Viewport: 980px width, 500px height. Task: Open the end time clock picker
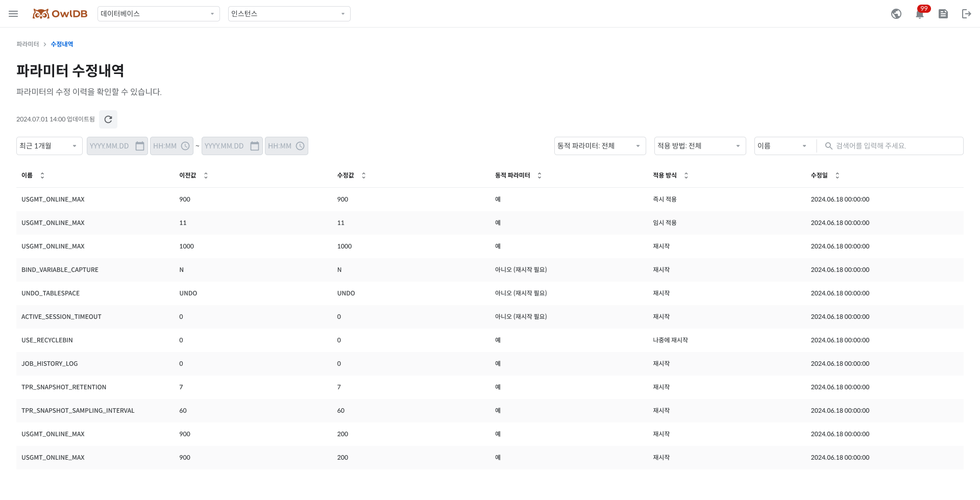pyautogui.click(x=300, y=146)
